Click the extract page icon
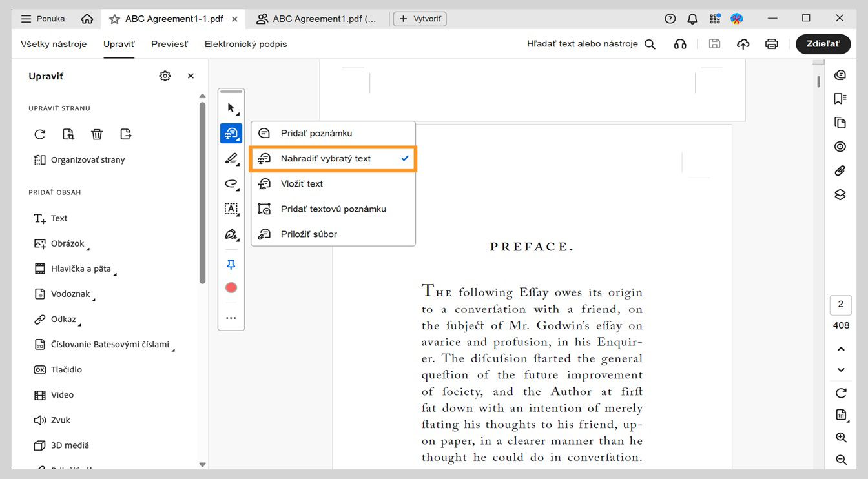The height and width of the screenshot is (479, 868). 126,134
